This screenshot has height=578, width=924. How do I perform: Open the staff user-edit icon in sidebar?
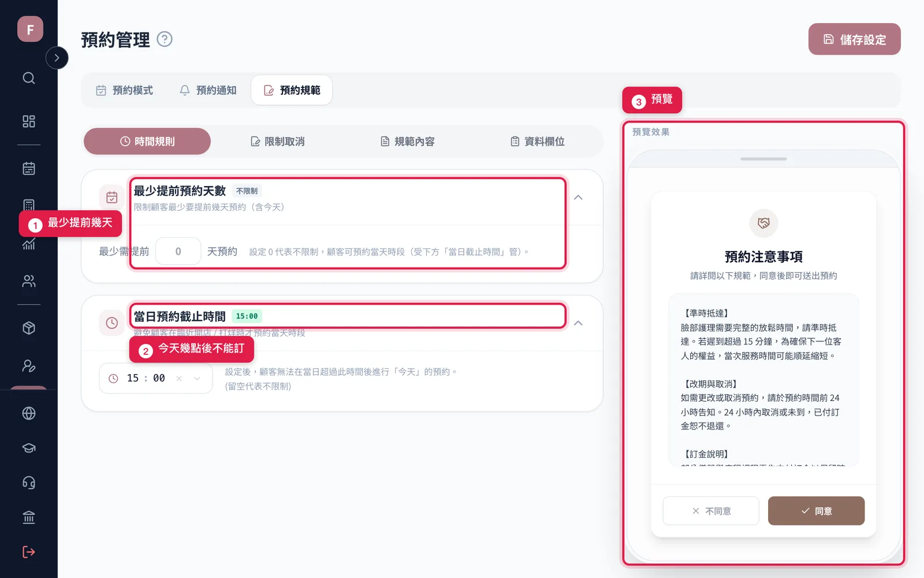click(29, 366)
